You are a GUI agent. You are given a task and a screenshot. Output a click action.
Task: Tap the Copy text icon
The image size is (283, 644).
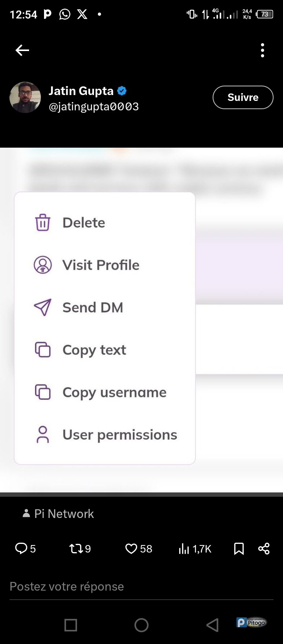(43, 350)
